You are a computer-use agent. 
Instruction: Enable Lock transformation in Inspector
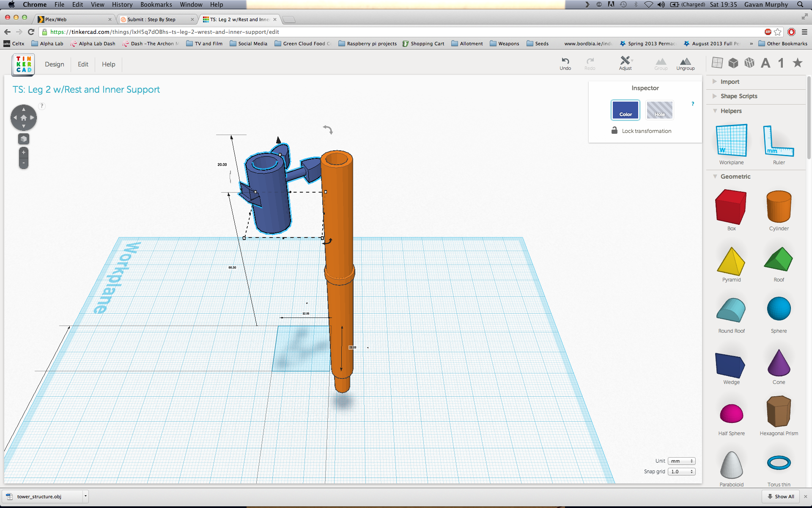pyautogui.click(x=614, y=130)
